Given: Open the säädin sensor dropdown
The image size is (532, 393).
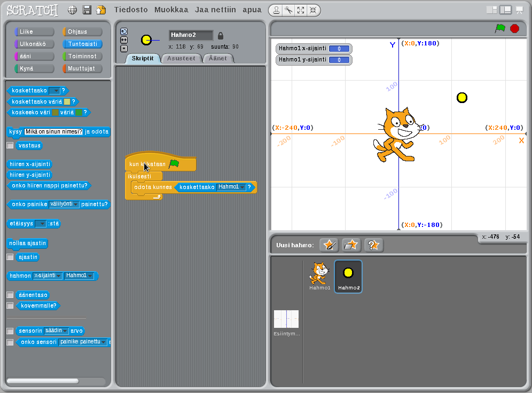Looking at the screenshot, I should point(56,331).
